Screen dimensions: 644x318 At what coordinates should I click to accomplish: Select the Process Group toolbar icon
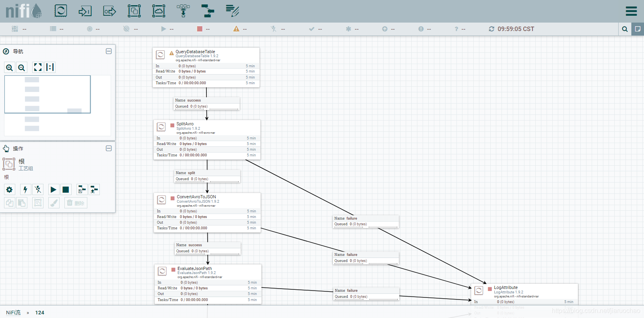click(x=134, y=11)
